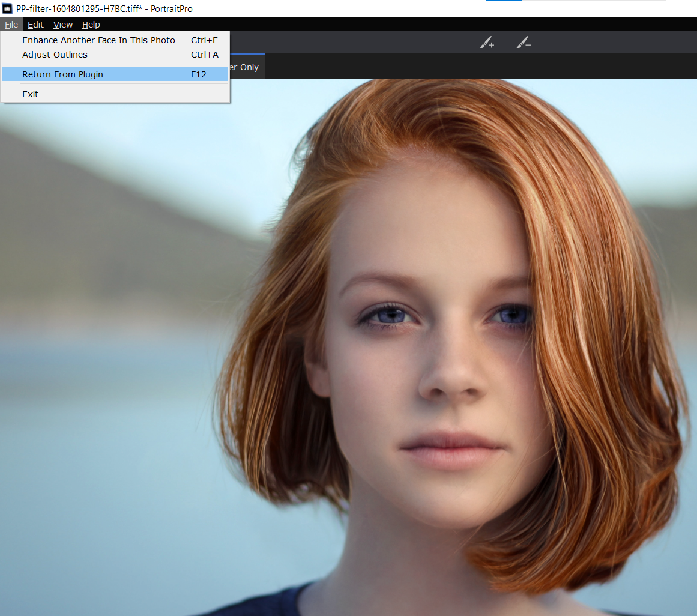Select the remove touch-up brush tool
Screen dimensions: 697x616
524,42
